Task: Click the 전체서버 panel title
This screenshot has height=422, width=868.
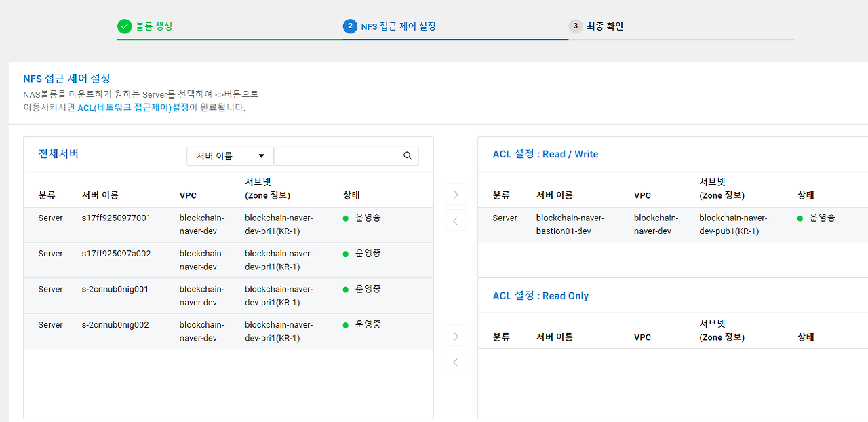Action: pos(58,154)
